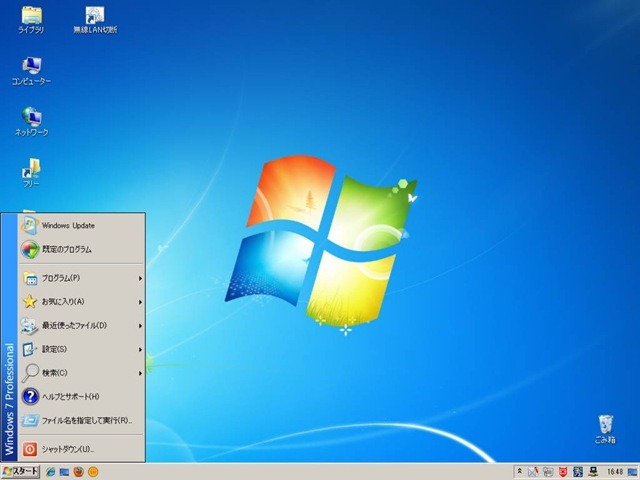The image size is (640, 480).
Task: Select the コンピューター desktop icon
Action: pyautogui.click(x=31, y=71)
